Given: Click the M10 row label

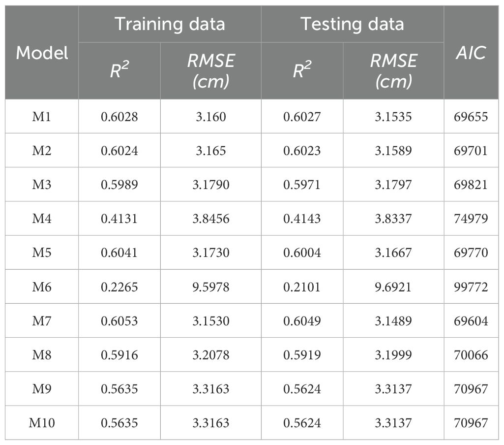Looking at the screenshot, I should point(42,423).
